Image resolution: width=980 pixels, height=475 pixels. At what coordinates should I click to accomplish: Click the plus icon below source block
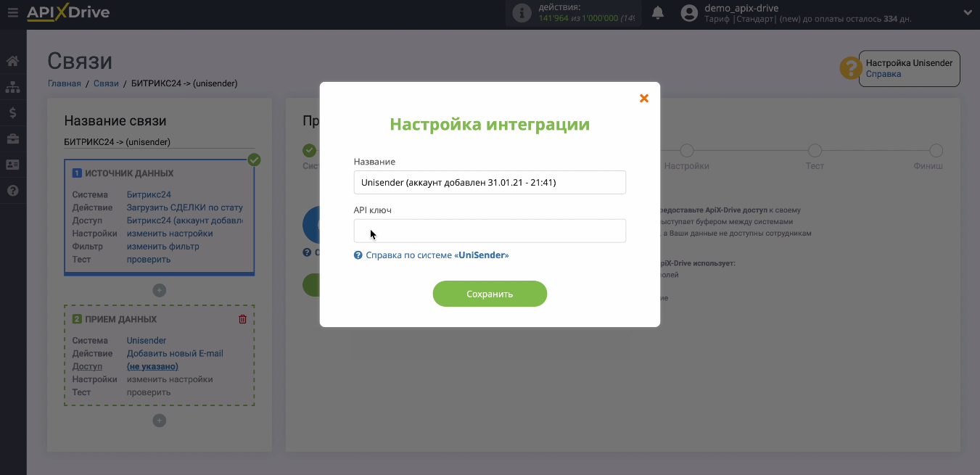tap(160, 290)
